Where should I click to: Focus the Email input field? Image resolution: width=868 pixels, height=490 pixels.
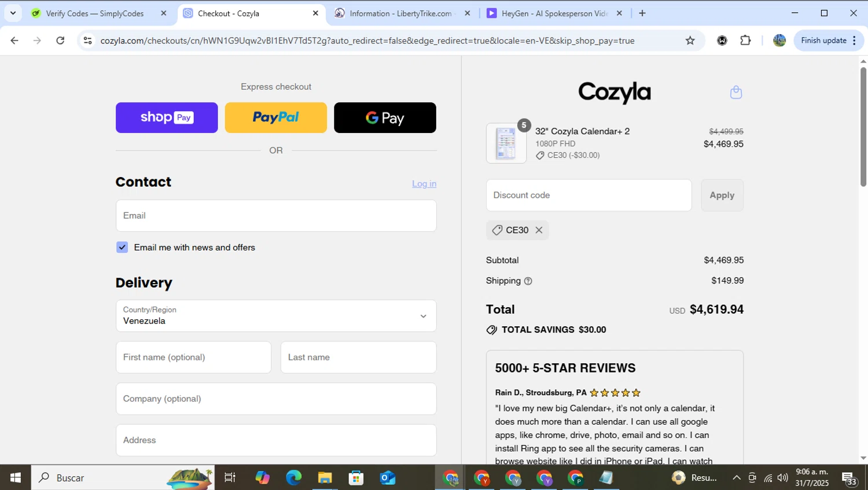point(276,216)
